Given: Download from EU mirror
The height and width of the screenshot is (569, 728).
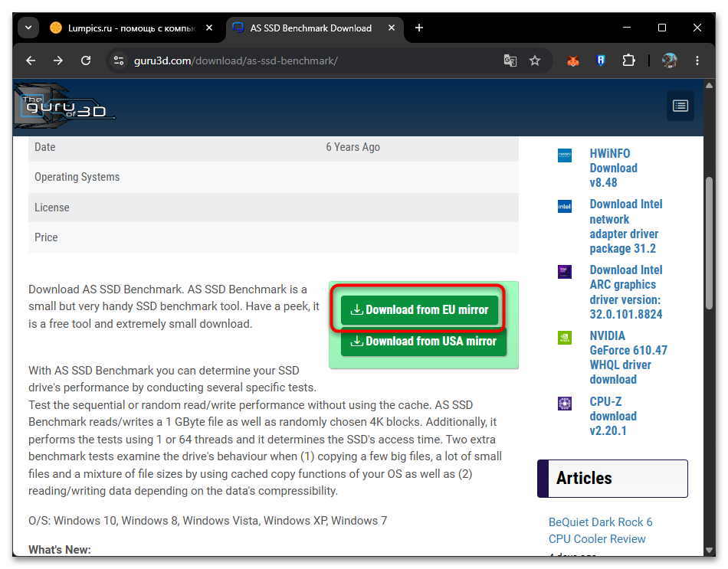Looking at the screenshot, I should click(419, 309).
